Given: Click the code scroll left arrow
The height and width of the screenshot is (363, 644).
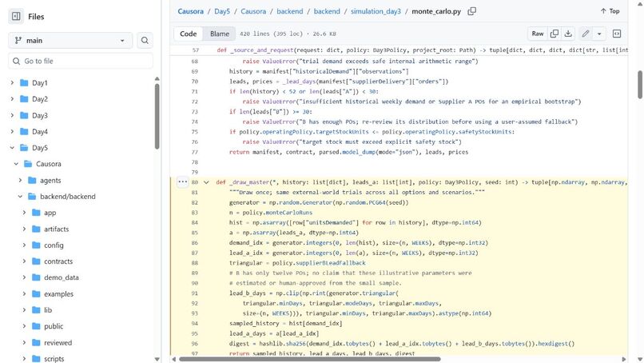Looking at the screenshot, I should 173,359.
